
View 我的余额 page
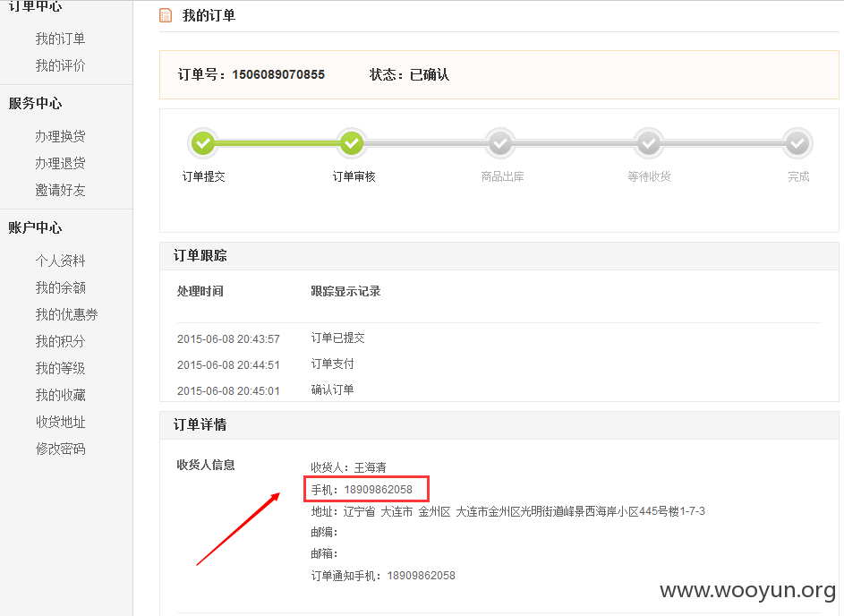click(x=60, y=287)
